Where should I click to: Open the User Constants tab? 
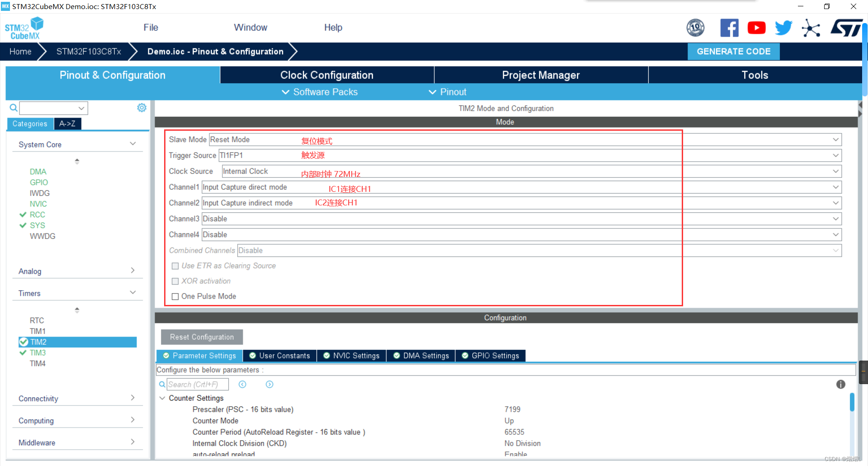[280, 356]
